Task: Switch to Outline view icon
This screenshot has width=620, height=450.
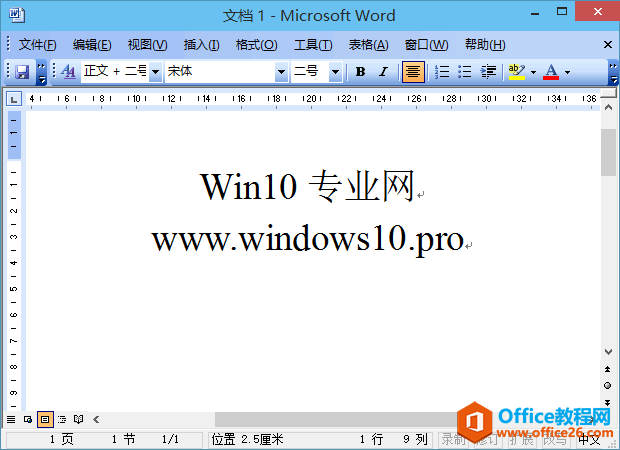Action: pyautogui.click(x=62, y=420)
